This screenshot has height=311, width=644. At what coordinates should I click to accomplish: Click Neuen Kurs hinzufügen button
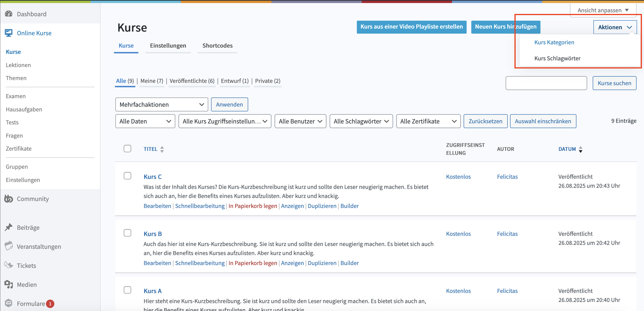click(x=505, y=27)
